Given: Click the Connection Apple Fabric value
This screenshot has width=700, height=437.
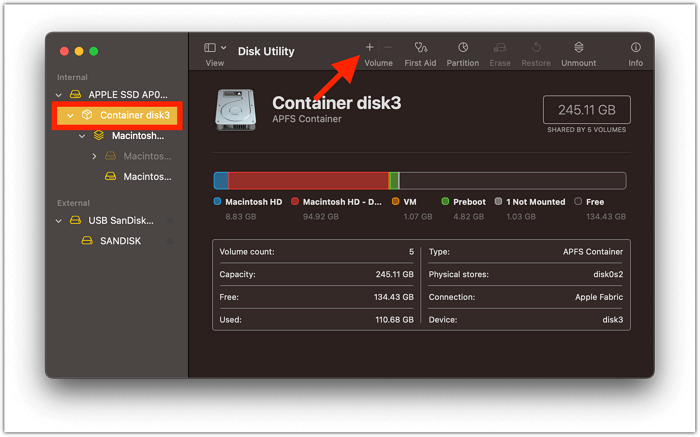Looking at the screenshot, I should (x=599, y=297).
